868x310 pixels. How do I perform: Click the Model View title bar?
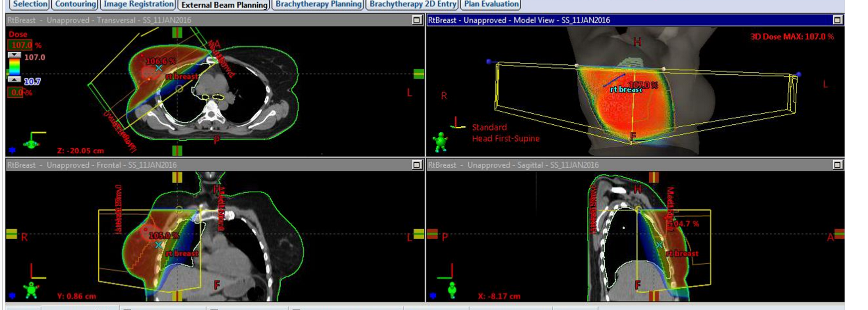(635, 20)
